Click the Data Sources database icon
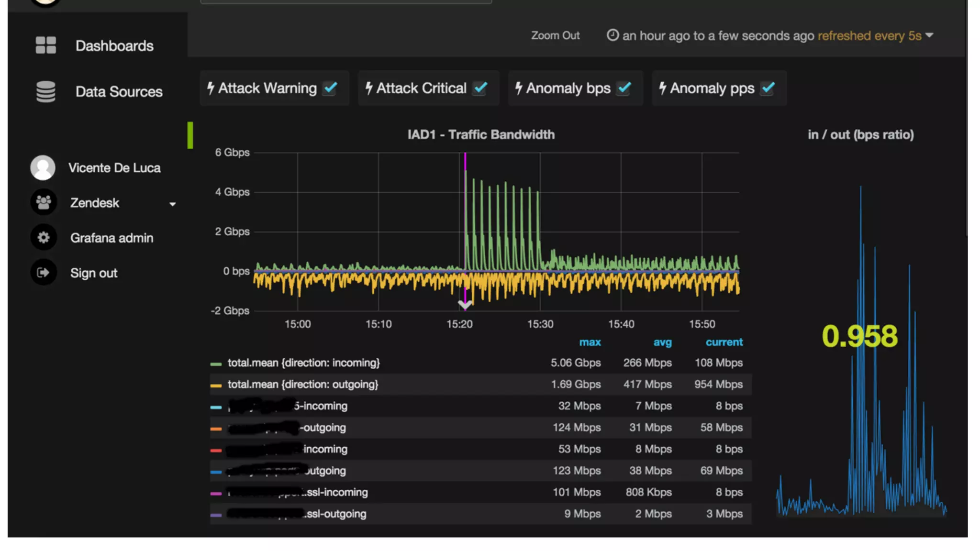 (46, 91)
